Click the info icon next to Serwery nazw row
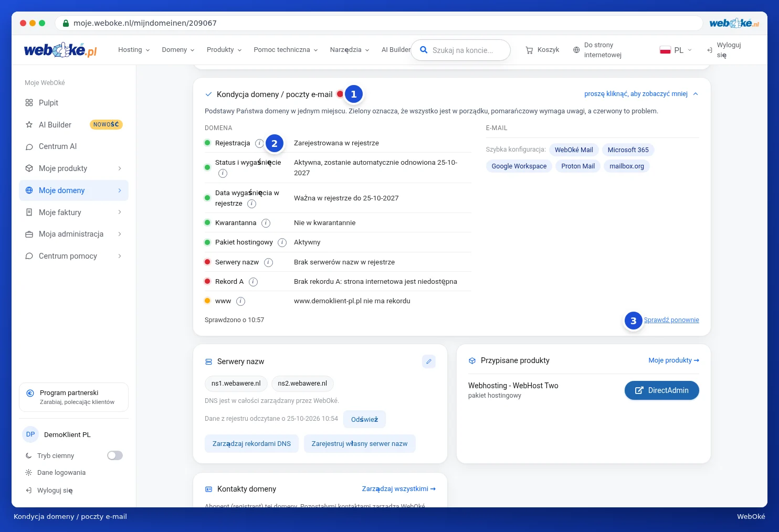The height and width of the screenshot is (532, 779). [x=268, y=262]
